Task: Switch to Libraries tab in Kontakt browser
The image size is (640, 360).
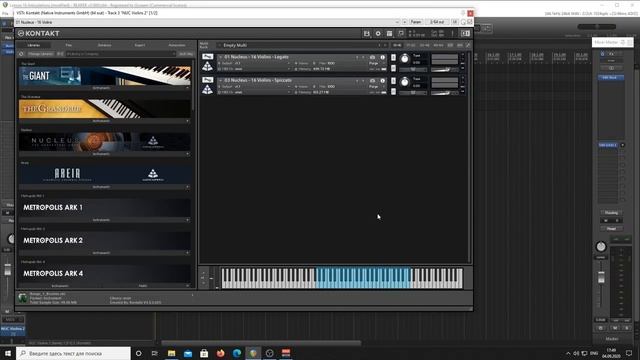Action: point(34,45)
